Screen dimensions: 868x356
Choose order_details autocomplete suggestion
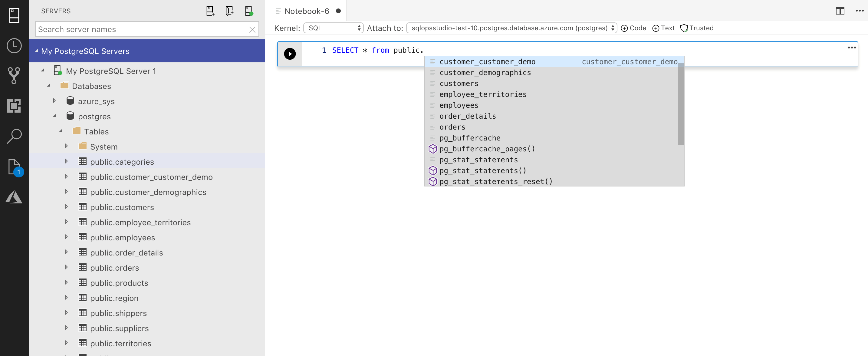tap(551, 116)
